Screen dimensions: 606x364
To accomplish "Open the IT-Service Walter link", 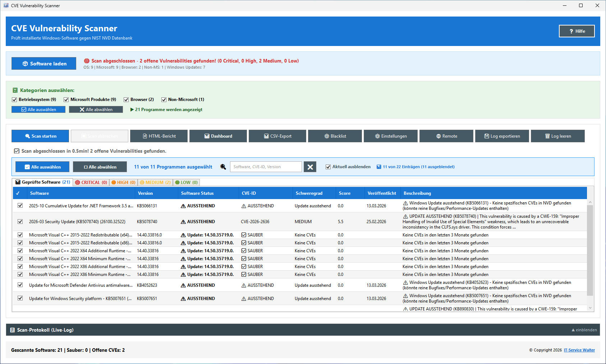I will pos(579,350).
